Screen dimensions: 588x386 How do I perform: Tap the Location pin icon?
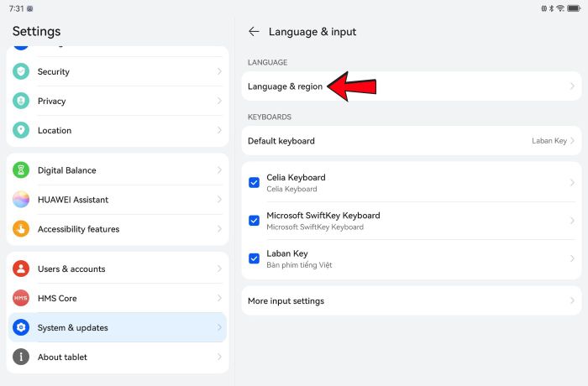[21, 131]
